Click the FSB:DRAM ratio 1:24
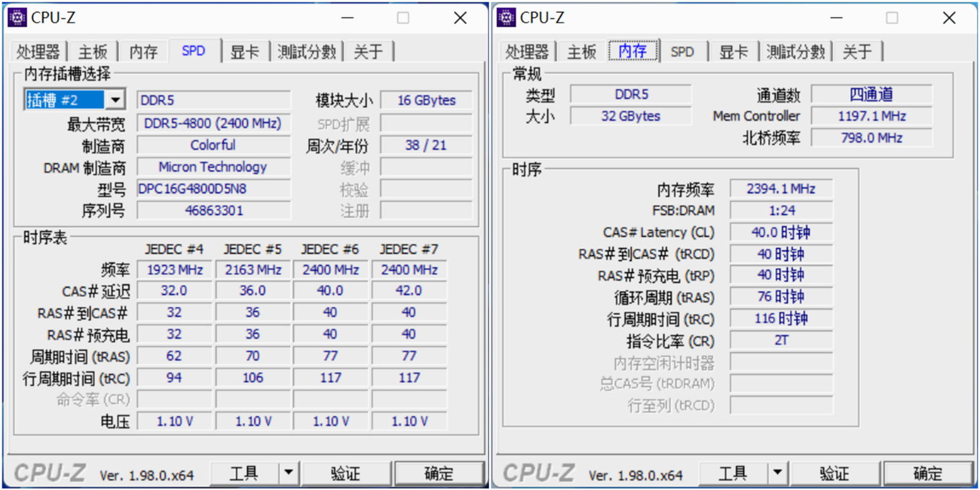The width and height of the screenshot is (980, 490). tap(781, 211)
